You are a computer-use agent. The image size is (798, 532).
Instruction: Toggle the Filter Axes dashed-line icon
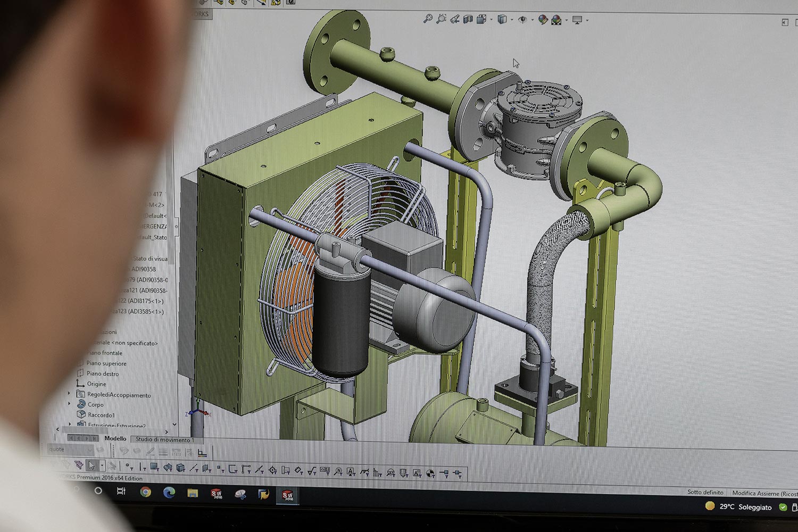[x=194, y=468]
